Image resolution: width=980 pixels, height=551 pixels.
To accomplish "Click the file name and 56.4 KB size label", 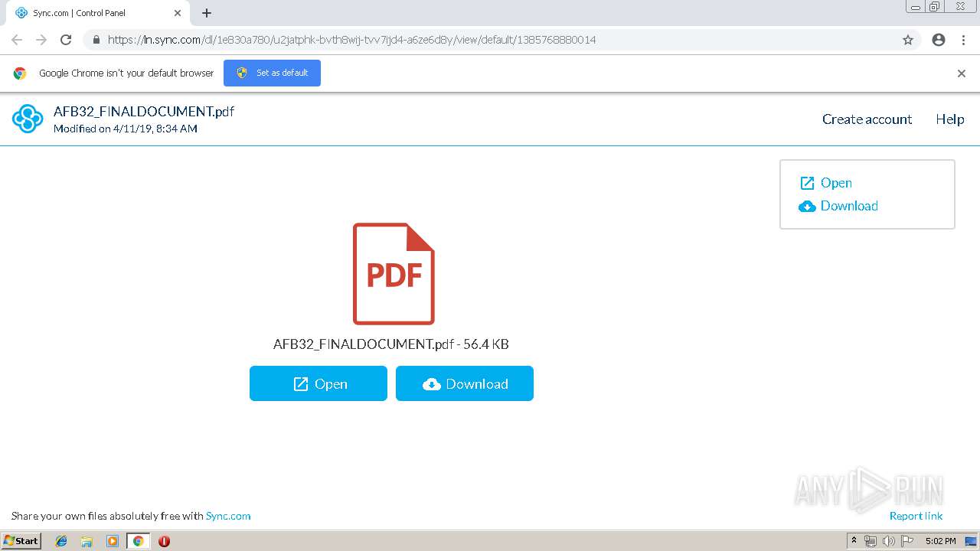I will click(x=391, y=344).
